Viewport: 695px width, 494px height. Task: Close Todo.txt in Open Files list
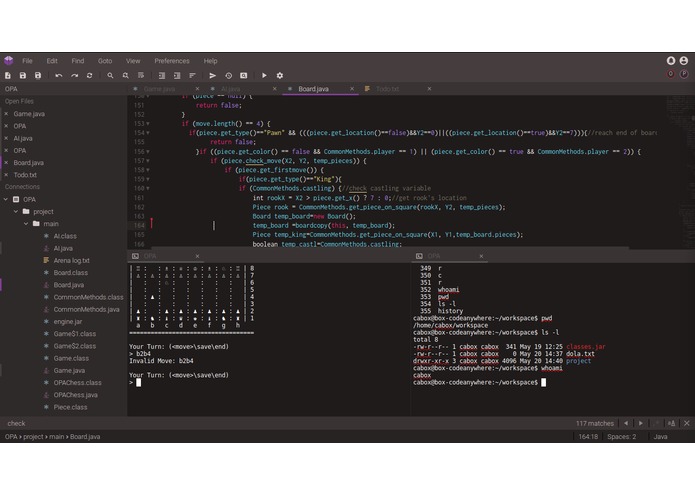[x=6, y=175]
